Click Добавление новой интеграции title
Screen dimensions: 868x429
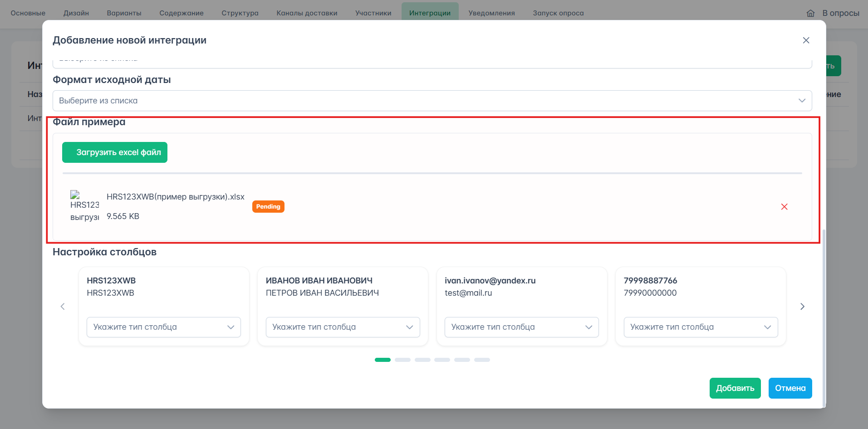pyautogui.click(x=129, y=40)
